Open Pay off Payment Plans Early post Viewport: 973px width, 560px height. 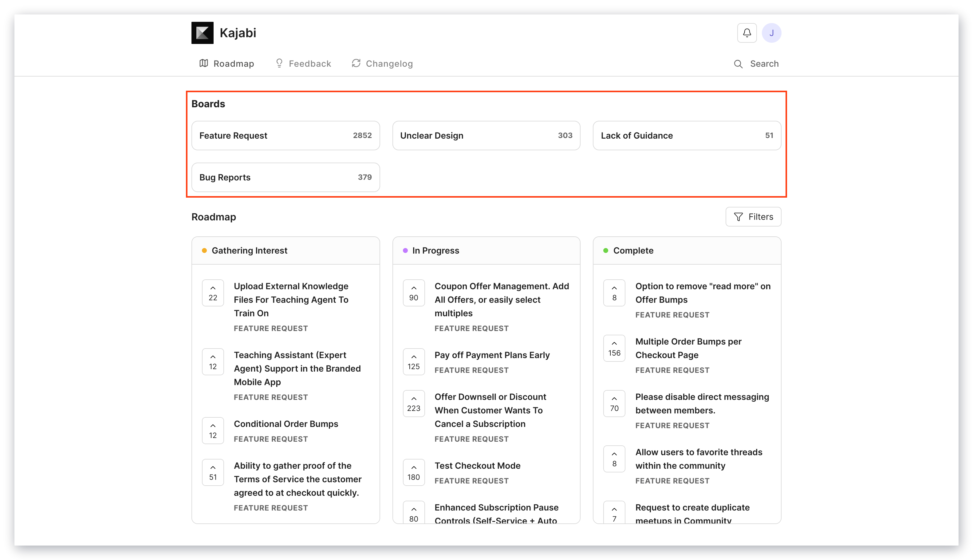[492, 355]
